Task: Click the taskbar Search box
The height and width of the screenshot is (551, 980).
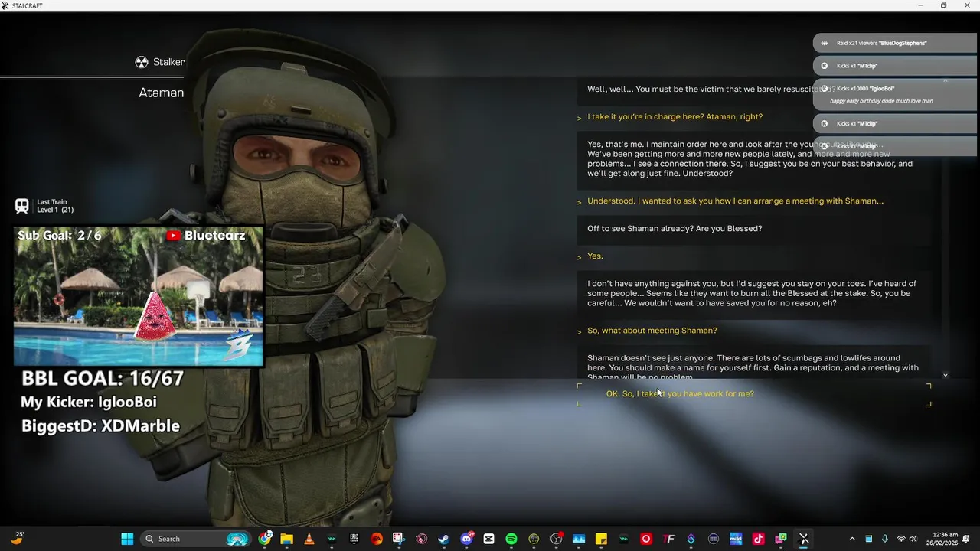Action: click(197, 539)
